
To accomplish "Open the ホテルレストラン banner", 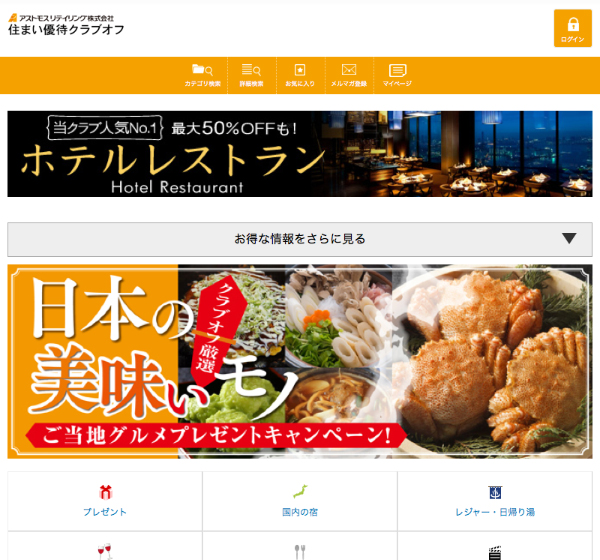I will point(300,154).
